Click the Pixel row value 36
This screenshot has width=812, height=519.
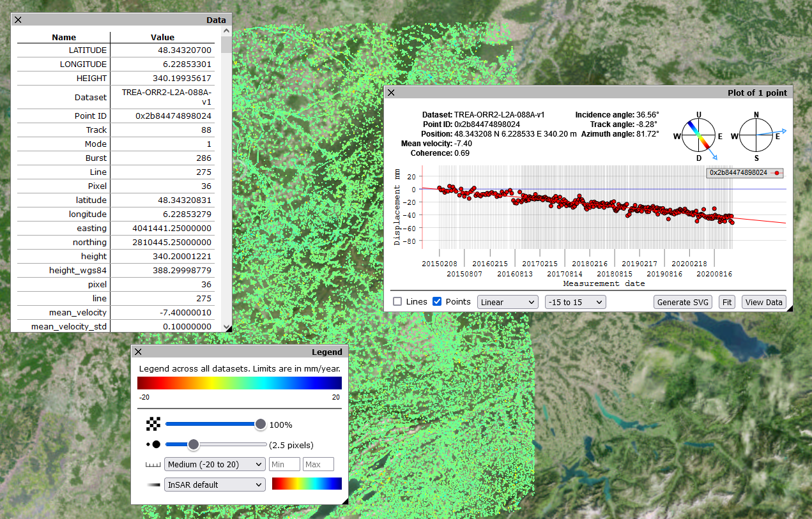(206, 186)
